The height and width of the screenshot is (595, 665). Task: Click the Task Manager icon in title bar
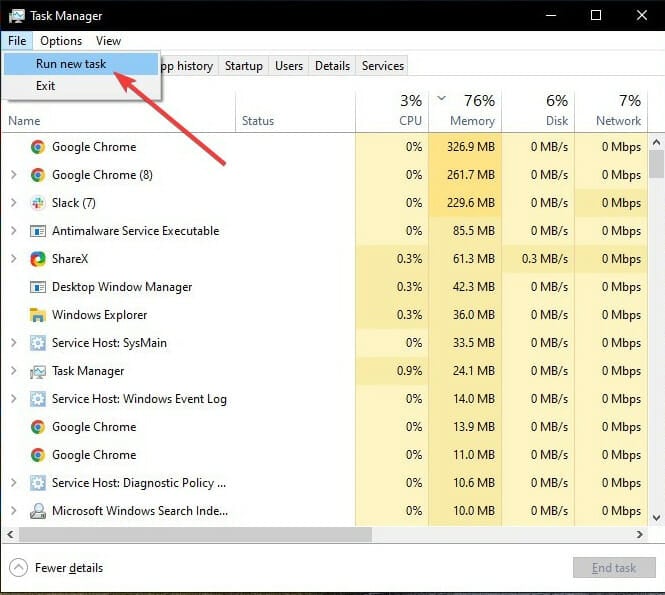(x=17, y=16)
